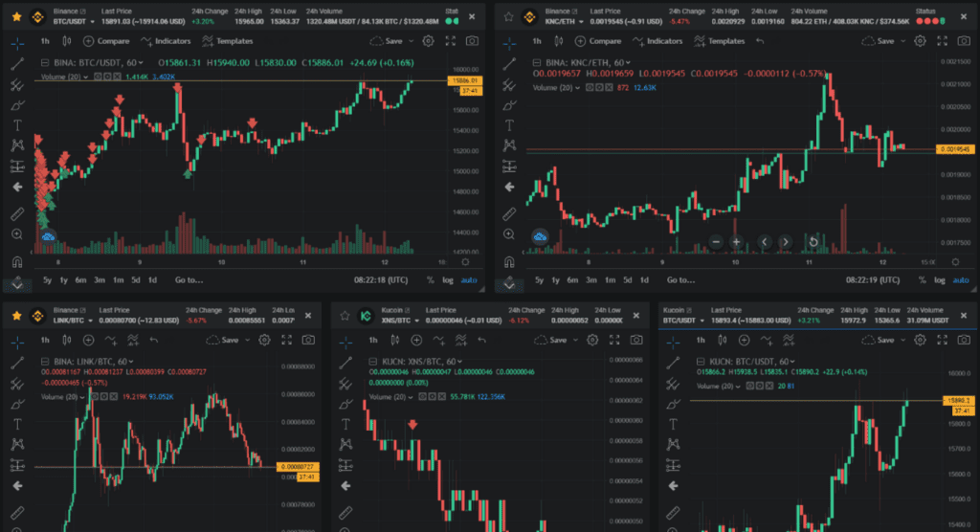
Task: Select pattern tool in Binance BTC/USDT chart
Action: tap(17, 145)
